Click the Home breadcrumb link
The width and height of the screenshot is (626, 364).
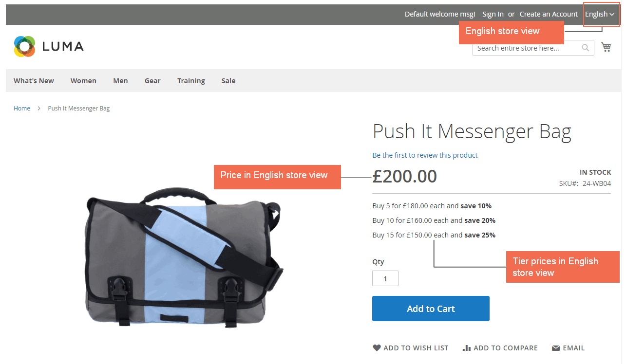coord(22,108)
